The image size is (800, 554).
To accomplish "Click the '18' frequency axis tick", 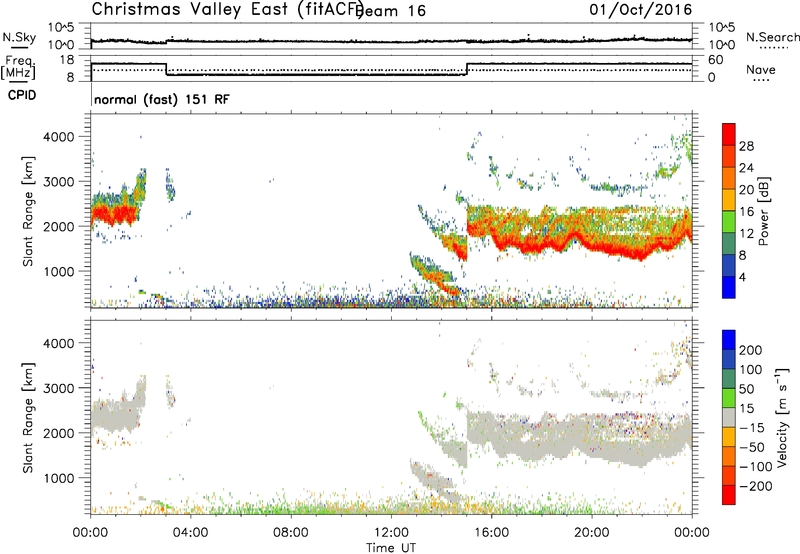I will point(67,60).
